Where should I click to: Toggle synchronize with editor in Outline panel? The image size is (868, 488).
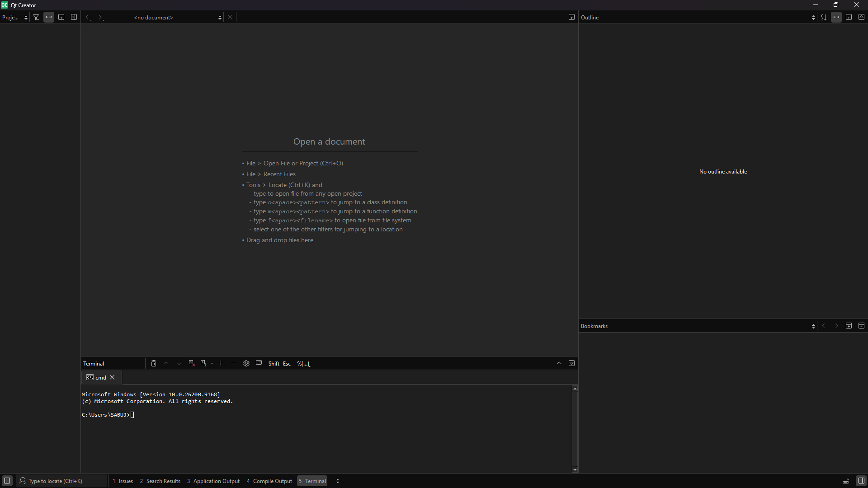coord(836,17)
